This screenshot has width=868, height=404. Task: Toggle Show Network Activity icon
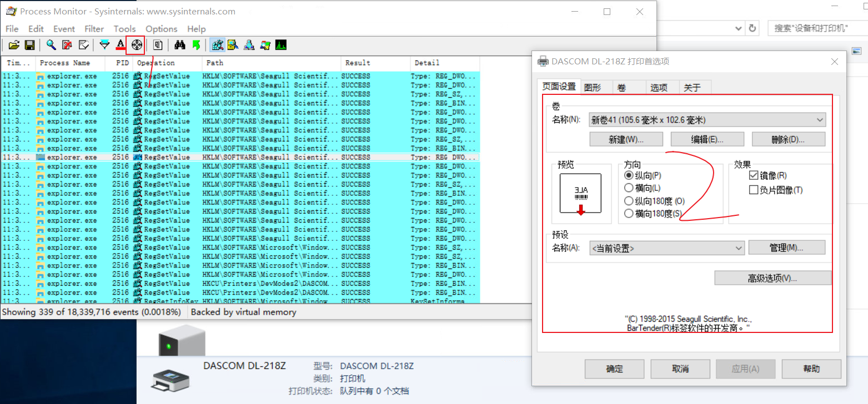(x=249, y=45)
